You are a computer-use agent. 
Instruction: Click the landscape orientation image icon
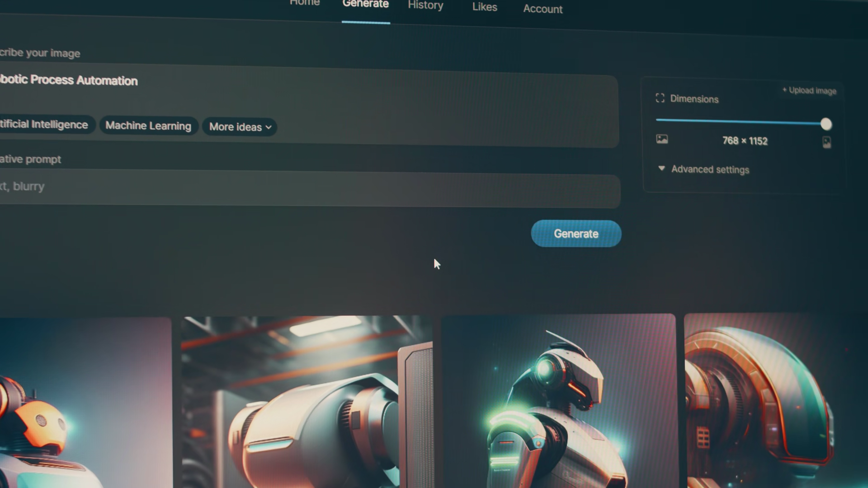point(662,139)
